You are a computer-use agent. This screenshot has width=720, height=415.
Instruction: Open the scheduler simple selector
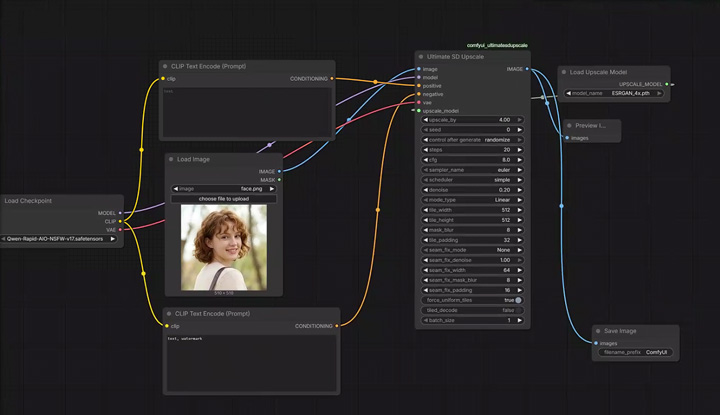click(x=472, y=180)
